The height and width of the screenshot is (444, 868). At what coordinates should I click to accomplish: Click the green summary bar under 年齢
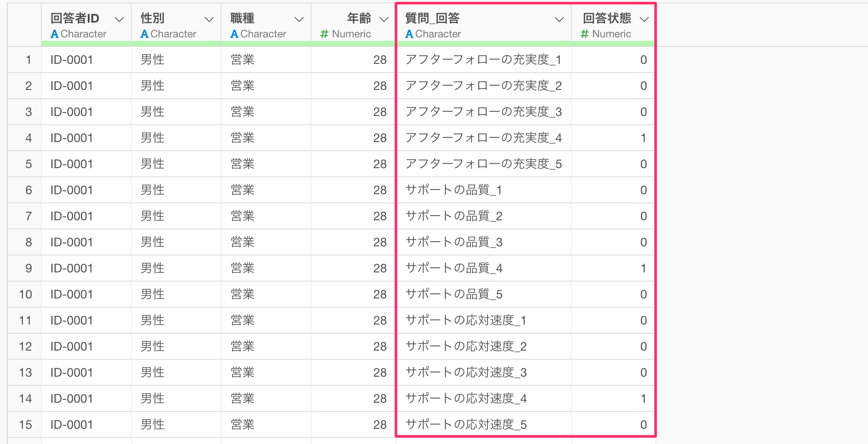pyautogui.click(x=353, y=43)
